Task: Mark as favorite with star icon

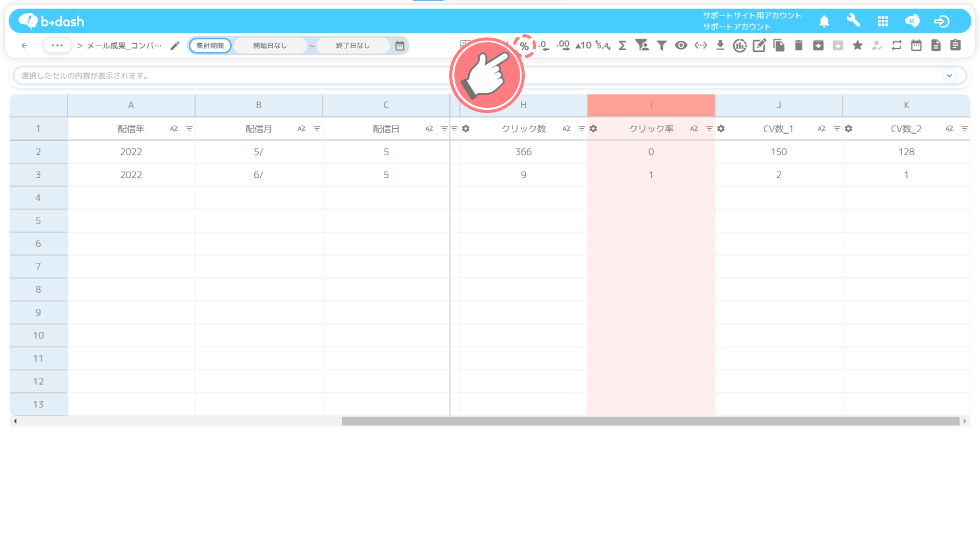Action: [858, 46]
